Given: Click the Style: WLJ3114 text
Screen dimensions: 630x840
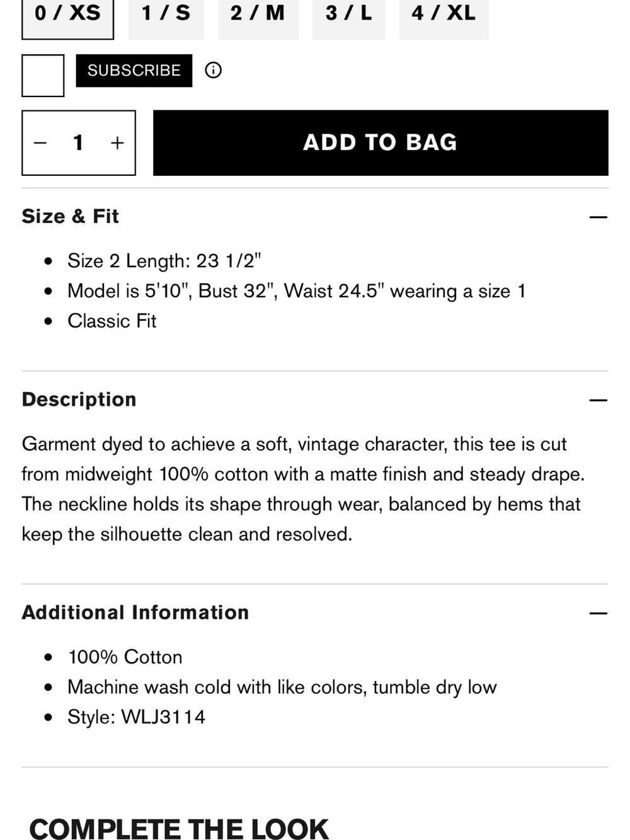Looking at the screenshot, I should coord(137,717).
